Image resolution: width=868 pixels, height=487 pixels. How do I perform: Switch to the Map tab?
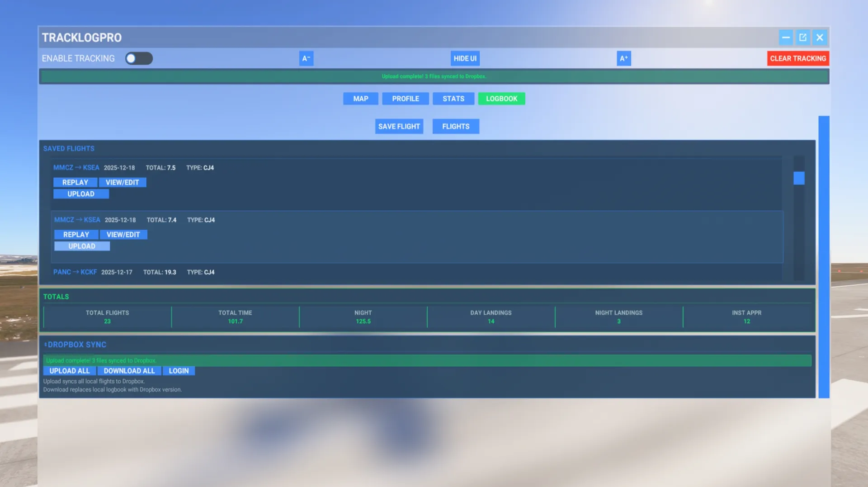point(360,99)
